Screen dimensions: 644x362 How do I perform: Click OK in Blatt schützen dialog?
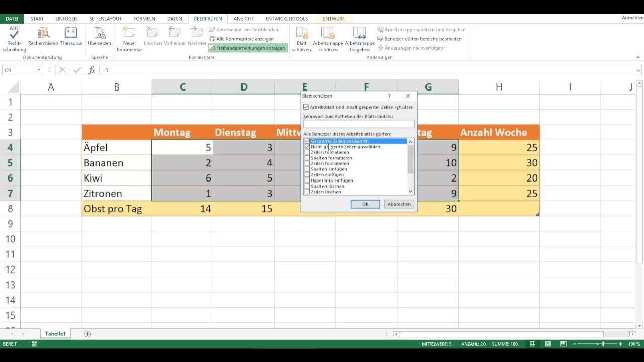tap(365, 204)
